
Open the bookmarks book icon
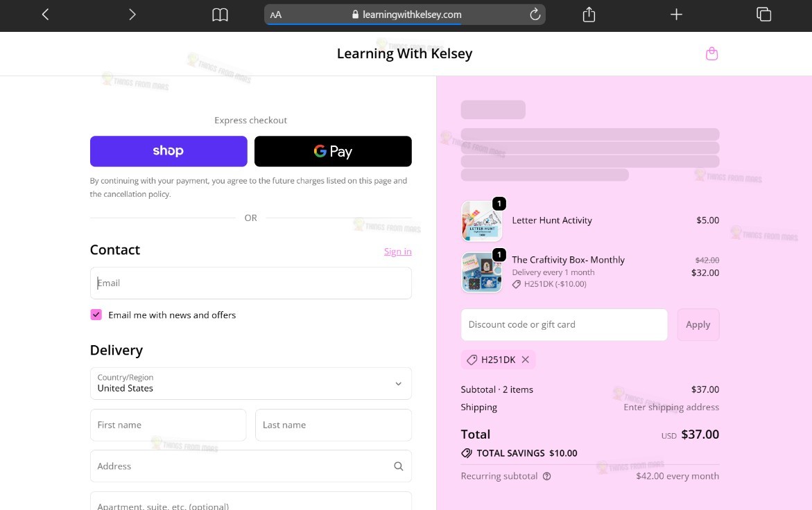[220, 15]
